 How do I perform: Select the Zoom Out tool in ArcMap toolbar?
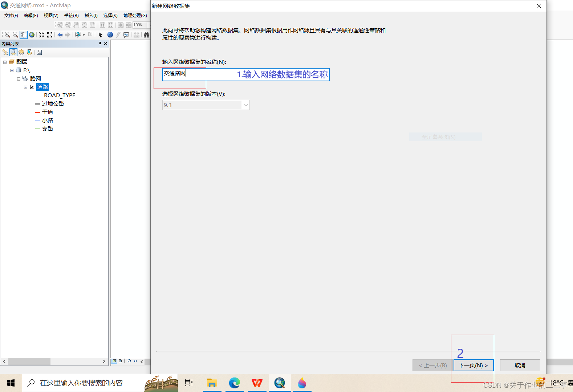click(15, 35)
